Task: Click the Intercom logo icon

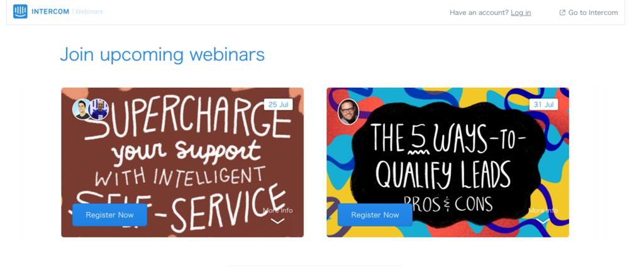Action: coord(20,11)
